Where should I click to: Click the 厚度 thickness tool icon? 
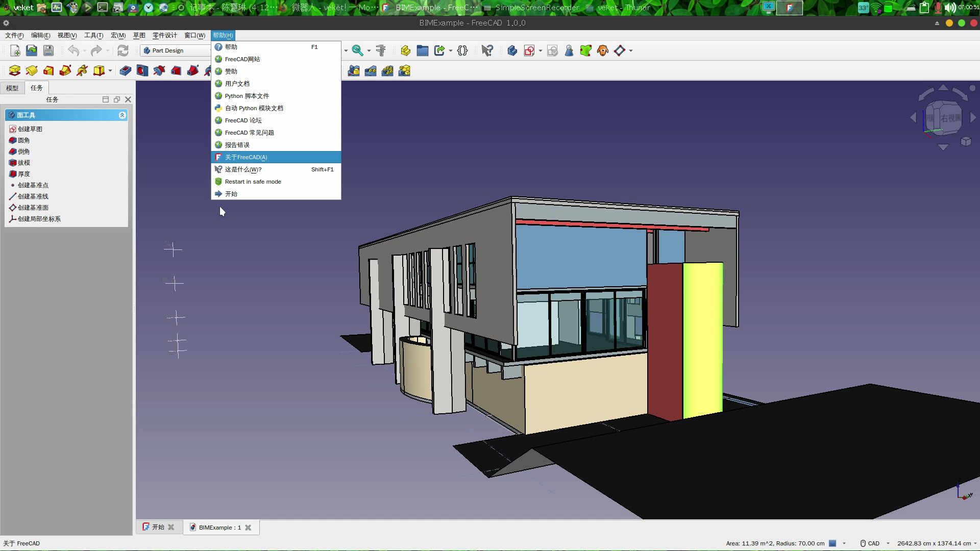click(x=12, y=173)
